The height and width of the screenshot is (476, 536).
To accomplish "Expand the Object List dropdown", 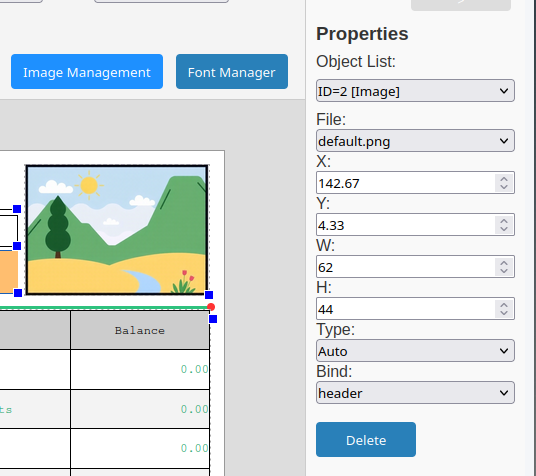I will click(415, 91).
